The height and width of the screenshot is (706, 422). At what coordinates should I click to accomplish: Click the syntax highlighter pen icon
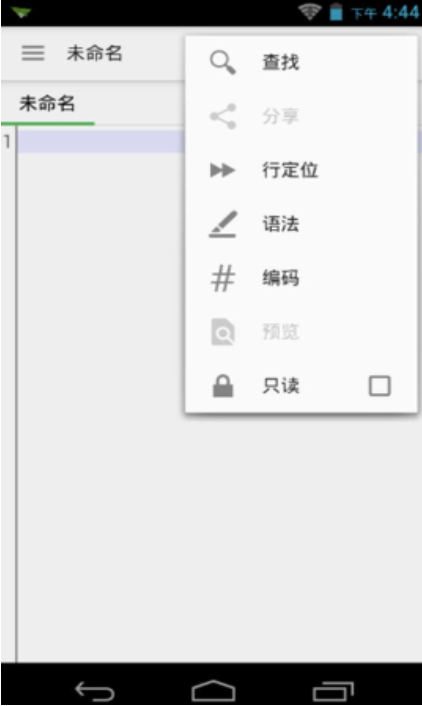click(222, 224)
